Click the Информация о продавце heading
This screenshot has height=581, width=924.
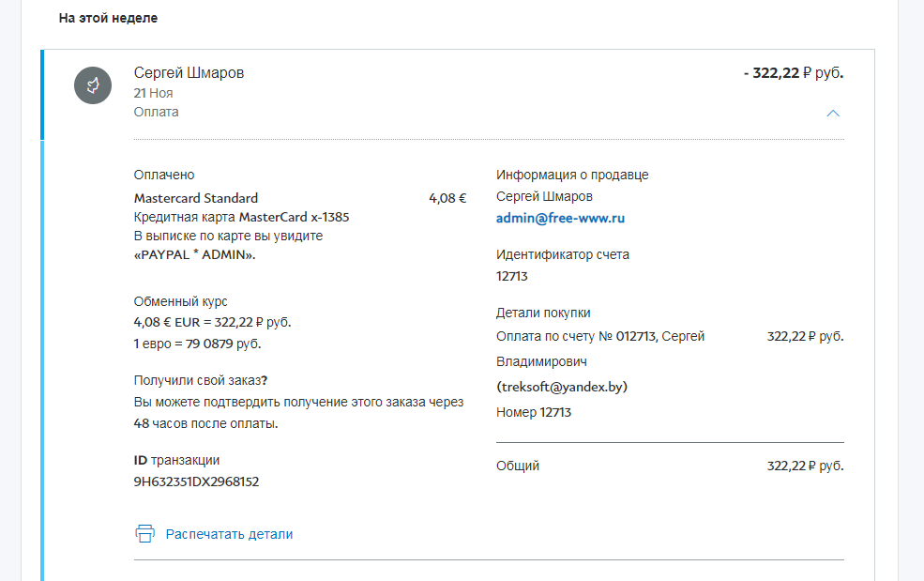tap(572, 175)
